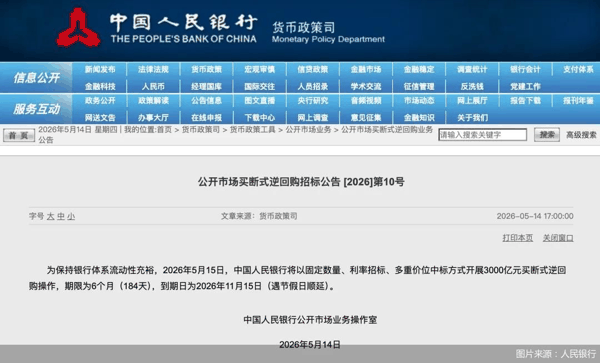Image resolution: width=600 pixels, height=363 pixels.
Task: Select 经理国库 in navigation
Action: pos(206,86)
